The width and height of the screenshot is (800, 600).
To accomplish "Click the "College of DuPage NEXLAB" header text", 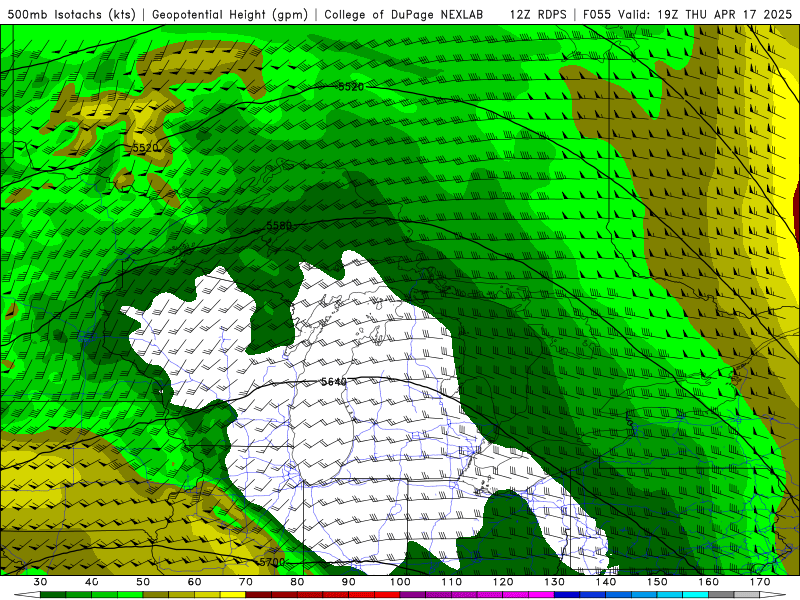I will (x=404, y=14).
